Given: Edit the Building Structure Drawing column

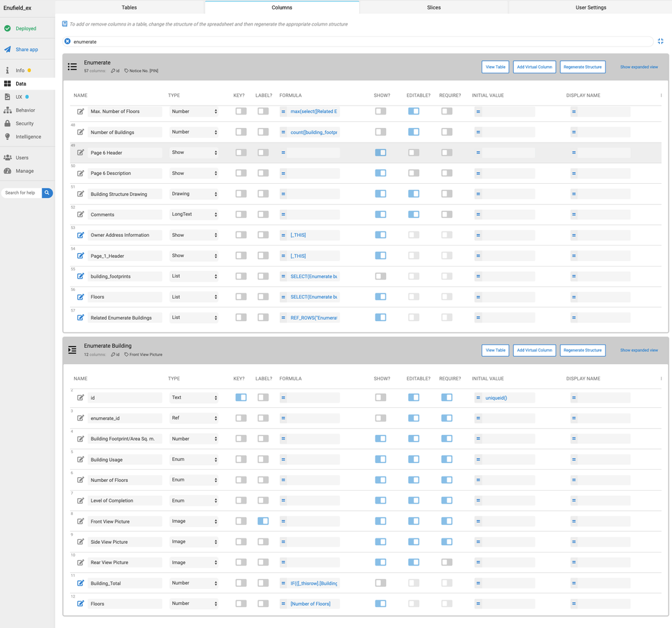Looking at the screenshot, I should click(x=80, y=194).
